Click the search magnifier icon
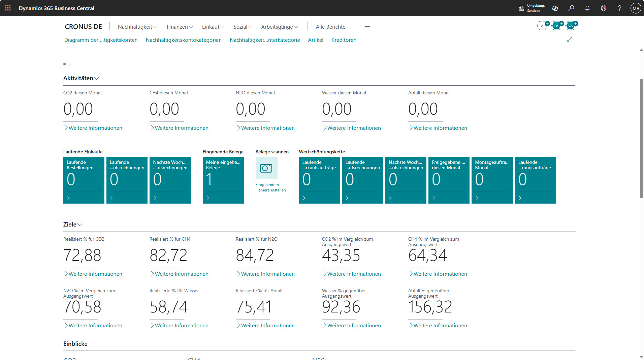The width and height of the screenshot is (644, 360). click(571, 8)
